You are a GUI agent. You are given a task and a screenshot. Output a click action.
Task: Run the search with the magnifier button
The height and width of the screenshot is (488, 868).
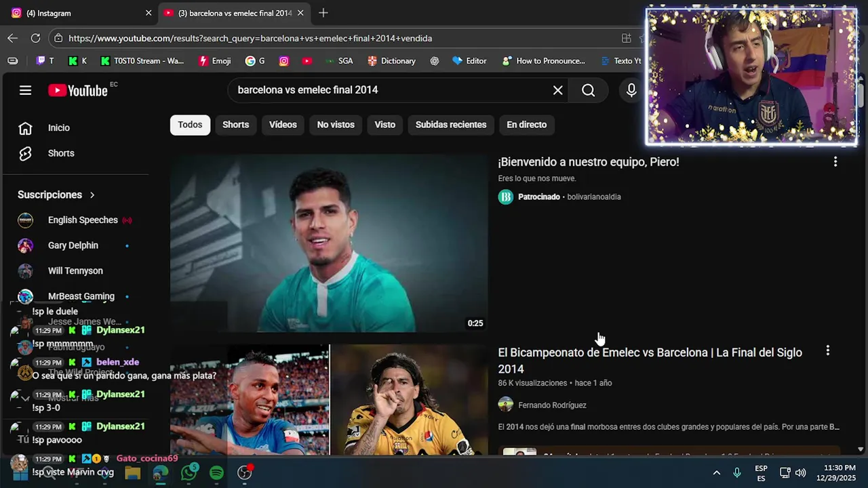588,90
